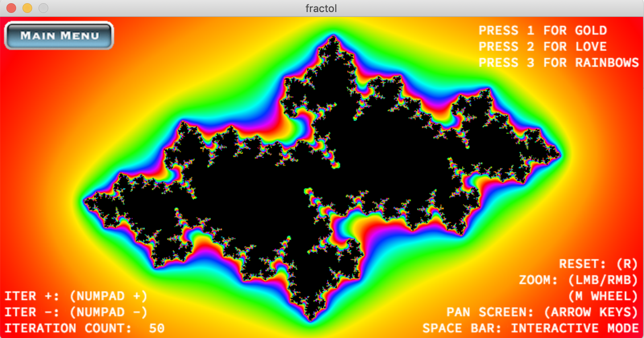This screenshot has height=338, width=644.
Task: Click the greyed-out zoom window button
Action: coord(43,8)
